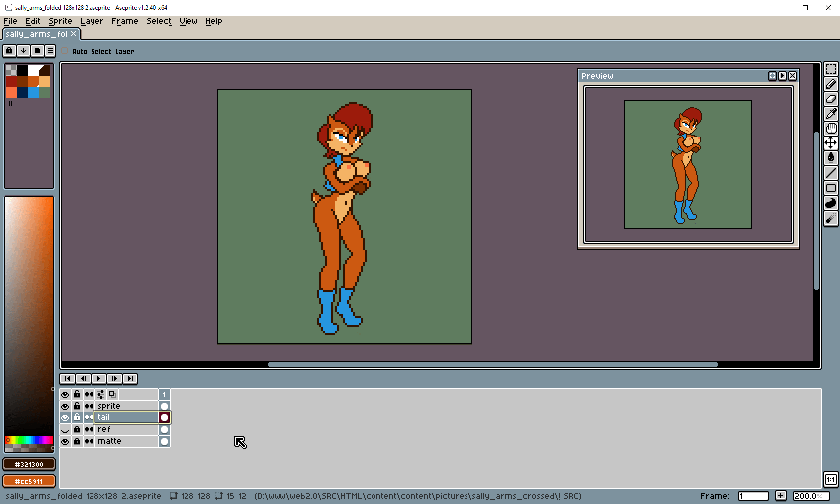This screenshot has width=840, height=504.
Task: Pick the blue palette swatch
Action: (34, 92)
